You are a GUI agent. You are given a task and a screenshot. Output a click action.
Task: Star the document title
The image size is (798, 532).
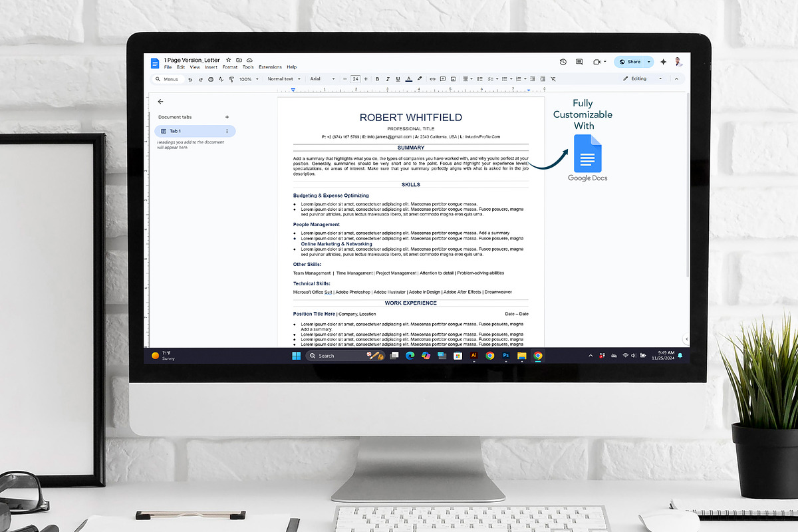click(228, 60)
